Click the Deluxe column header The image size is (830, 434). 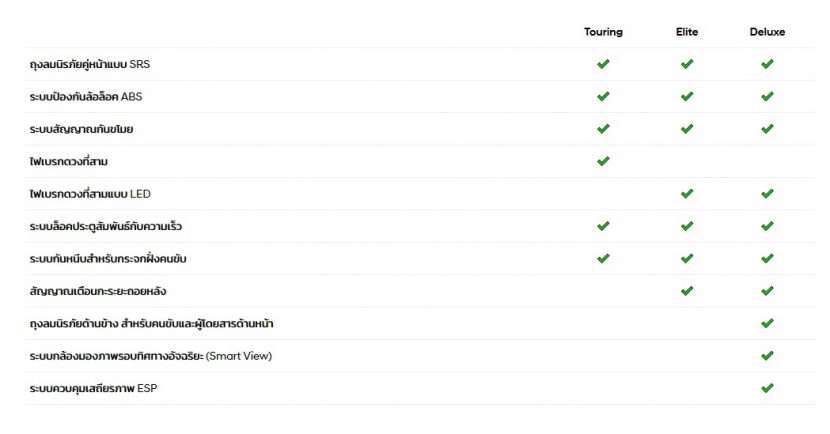coord(767,32)
